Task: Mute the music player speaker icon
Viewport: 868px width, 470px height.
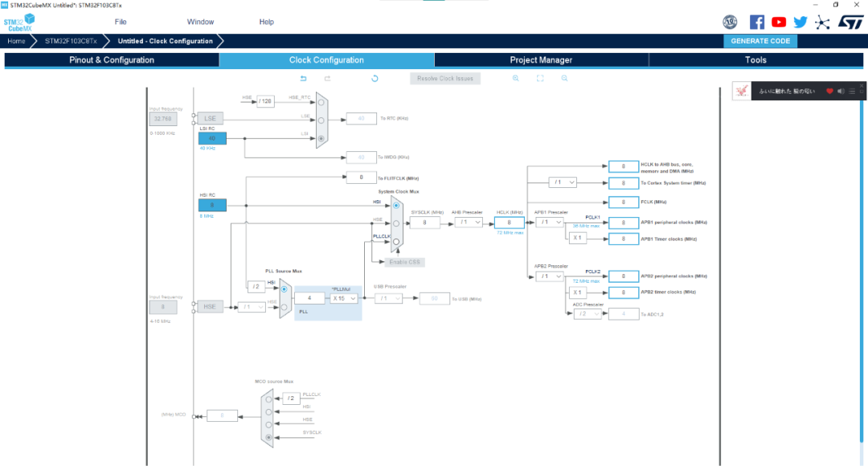Action: tap(841, 92)
